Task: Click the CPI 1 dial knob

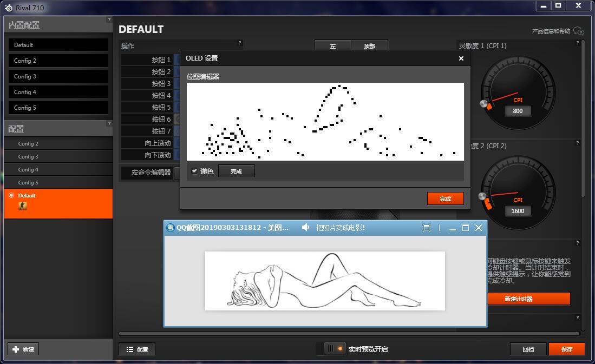Action: pyautogui.click(x=485, y=104)
